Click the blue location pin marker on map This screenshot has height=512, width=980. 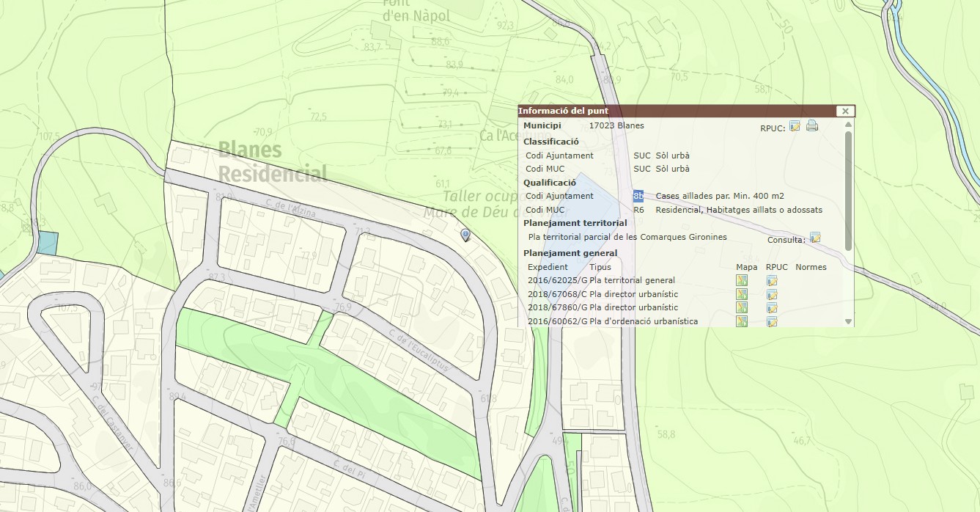[465, 235]
